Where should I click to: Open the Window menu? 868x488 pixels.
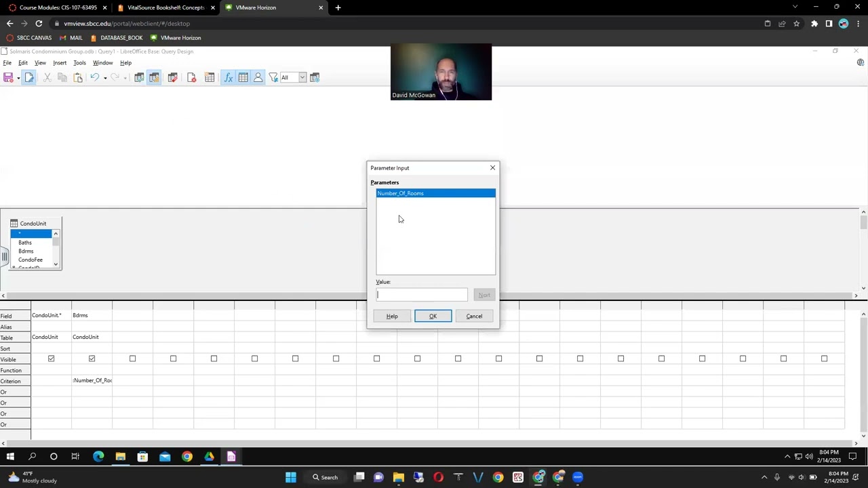102,63
